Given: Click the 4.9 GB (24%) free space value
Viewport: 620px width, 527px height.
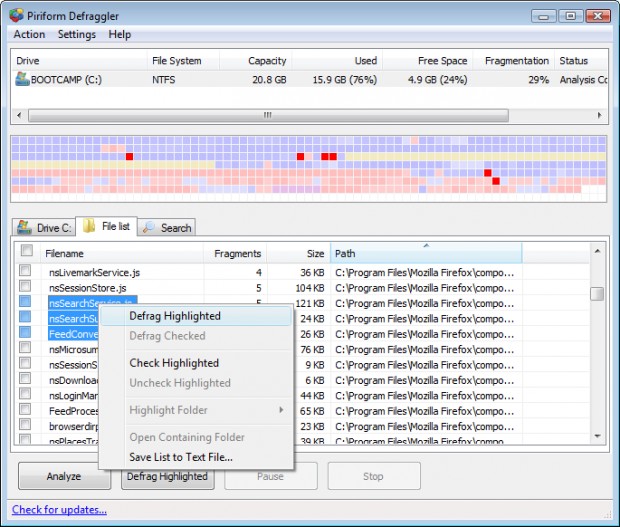Looking at the screenshot, I should point(438,80).
